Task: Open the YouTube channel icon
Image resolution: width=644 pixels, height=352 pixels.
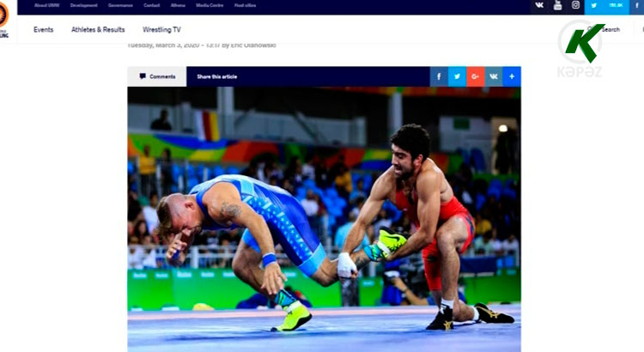Action: [x=557, y=5]
